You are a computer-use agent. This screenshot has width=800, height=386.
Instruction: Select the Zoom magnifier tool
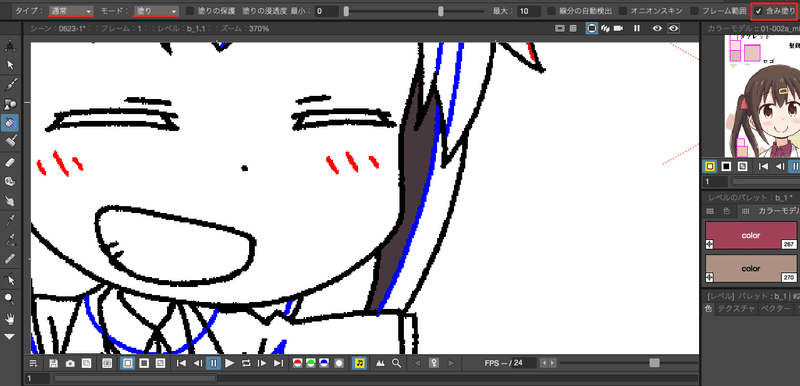pyautogui.click(x=10, y=299)
